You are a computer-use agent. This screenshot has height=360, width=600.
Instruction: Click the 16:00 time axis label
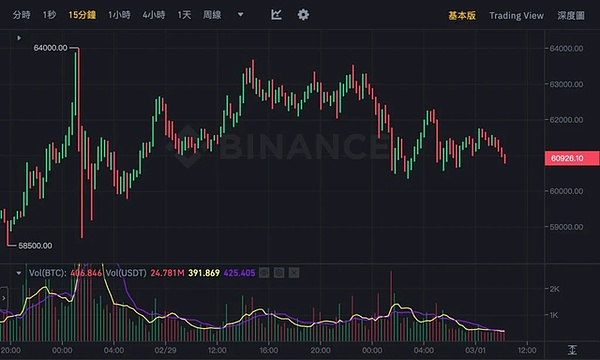tap(269, 350)
